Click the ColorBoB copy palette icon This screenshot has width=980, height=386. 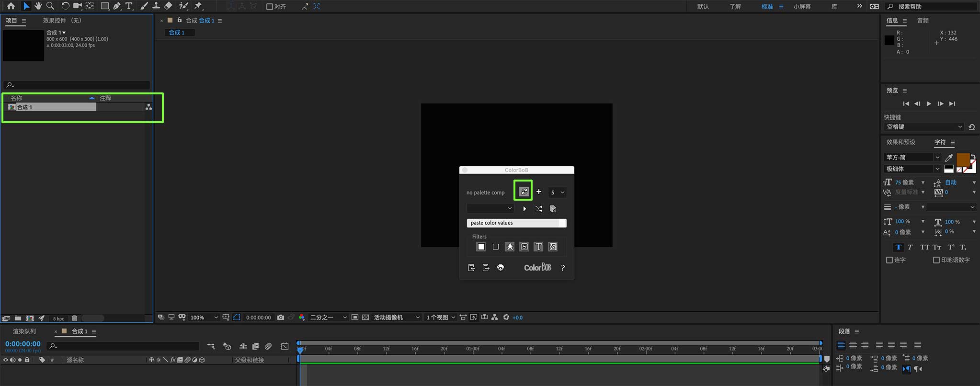click(553, 209)
